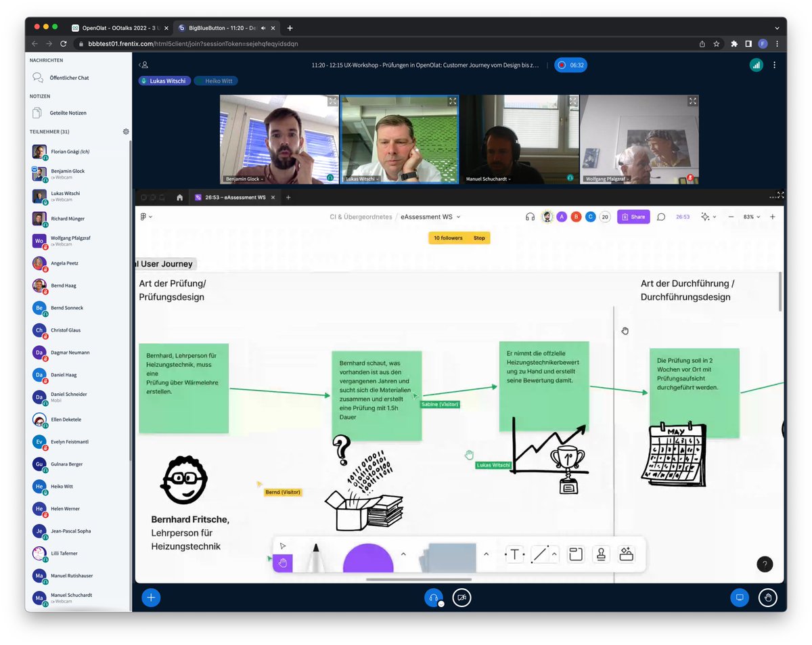Click the Share button
Image resolution: width=812 pixels, height=645 pixels.
[x=633, y=217]
